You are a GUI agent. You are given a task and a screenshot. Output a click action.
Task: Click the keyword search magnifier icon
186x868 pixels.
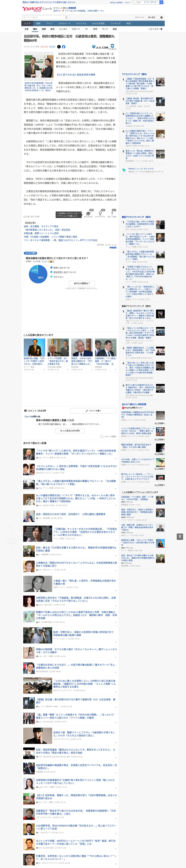pyautogui.click(x=66, y=17)
